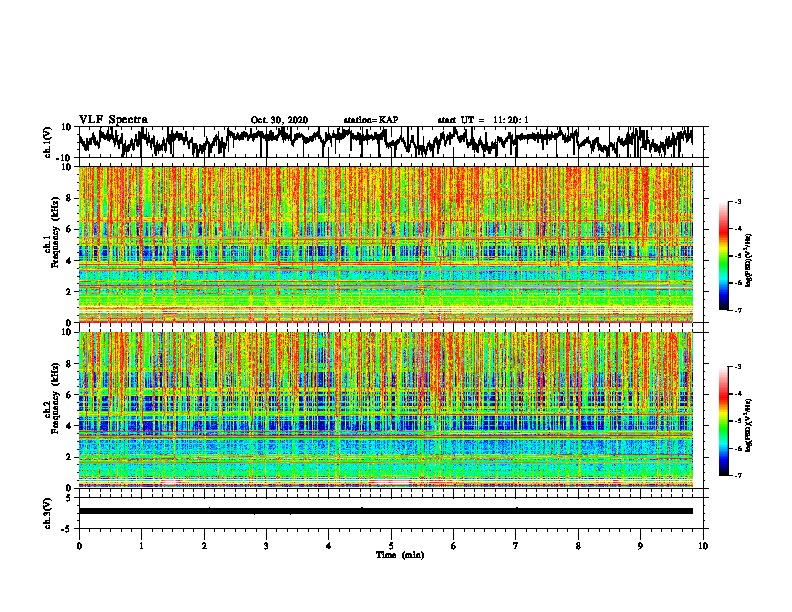Click the ch.1 spectrogram color scale bar

[724, 255]
